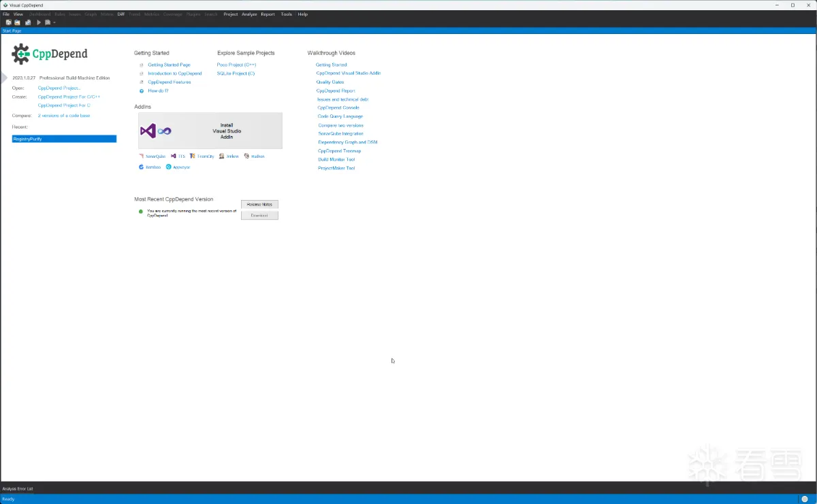The image size is (817, 504).
Task: Open the File menu
Action: (x=6, y=14)
